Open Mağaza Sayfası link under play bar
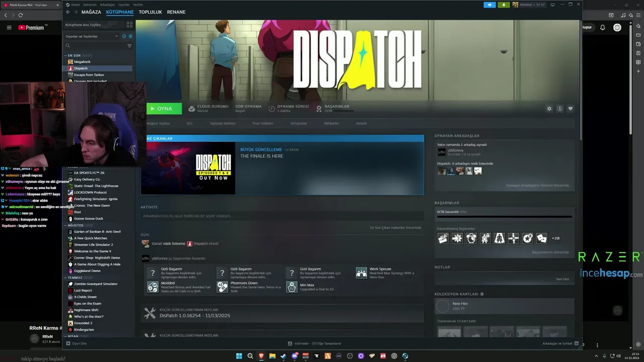This screenshot has height=362, width=644. 158,123
